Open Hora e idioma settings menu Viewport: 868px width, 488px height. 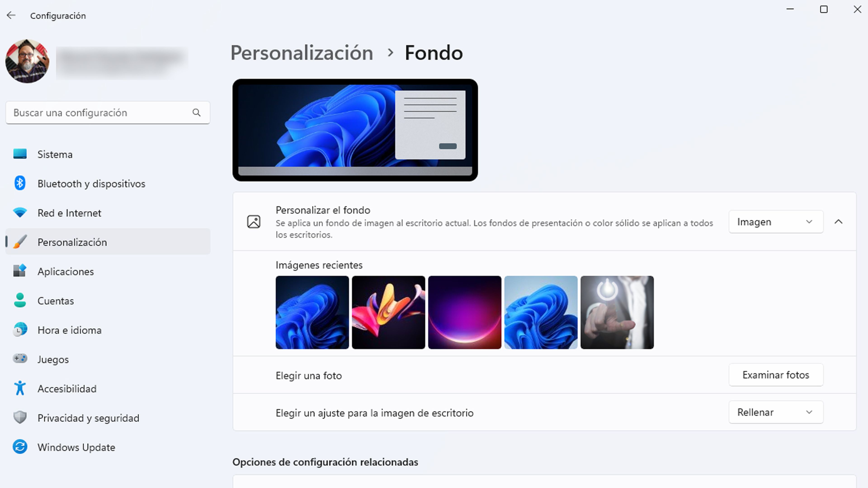pos(69,329)
